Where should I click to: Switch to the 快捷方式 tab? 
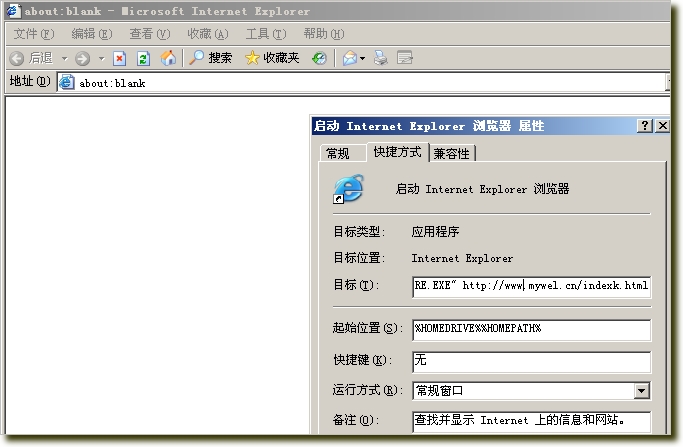[397, 152]
